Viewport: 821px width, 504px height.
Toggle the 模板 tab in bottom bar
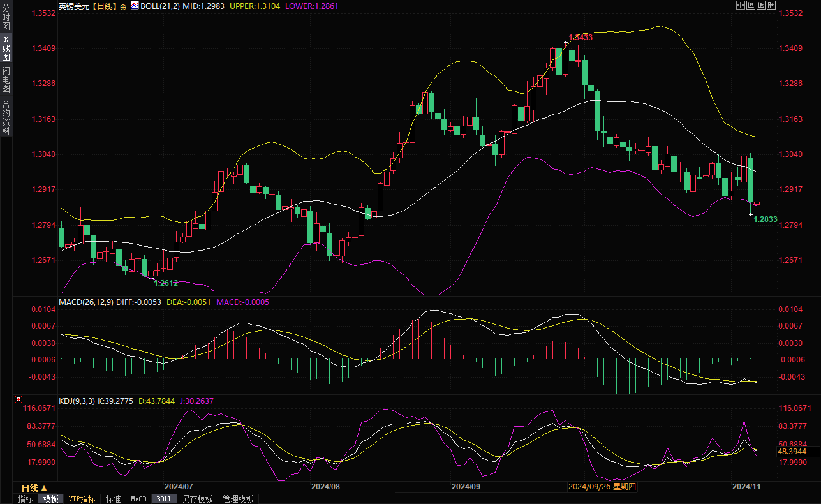pyautogui.click(x=50, y=499)
